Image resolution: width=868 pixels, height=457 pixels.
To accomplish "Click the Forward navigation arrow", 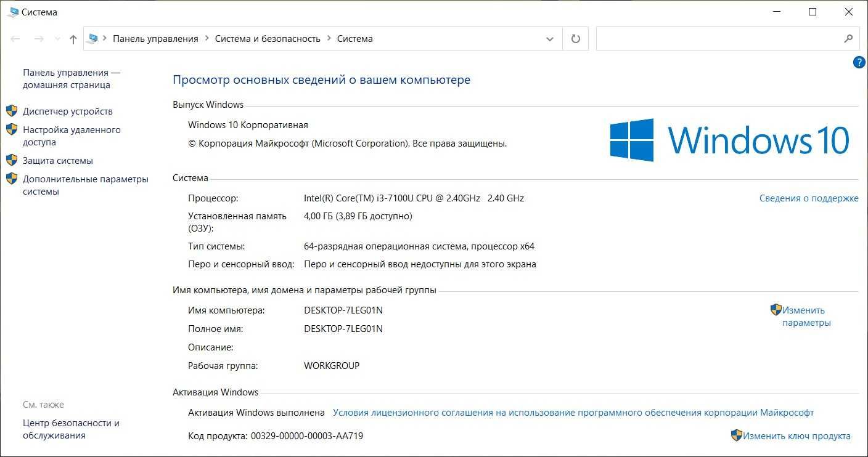I will click(38, 39).
